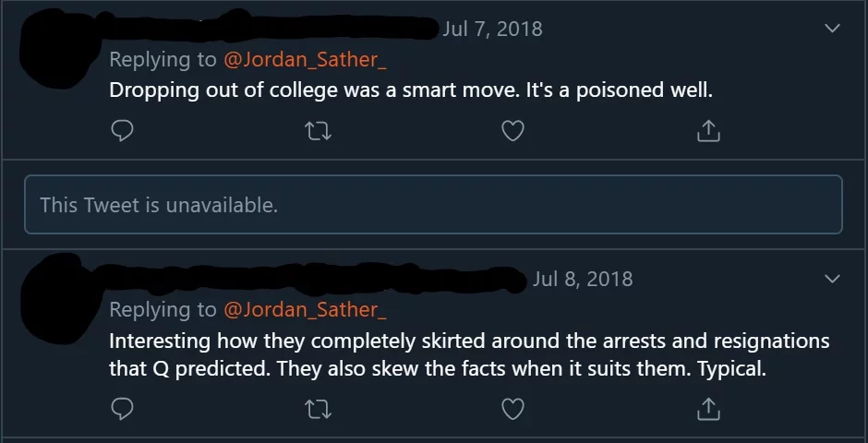
Task: Share the Jul 8 tweet
Action: pyautogui.click(x=707, y=408)
